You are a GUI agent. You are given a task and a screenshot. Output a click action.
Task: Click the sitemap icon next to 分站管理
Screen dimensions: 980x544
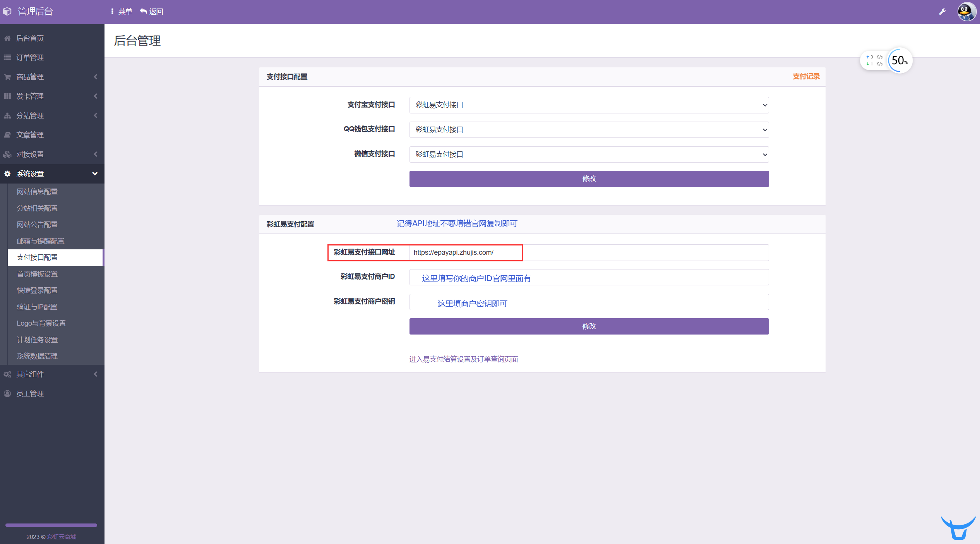[x=7, y=115]
